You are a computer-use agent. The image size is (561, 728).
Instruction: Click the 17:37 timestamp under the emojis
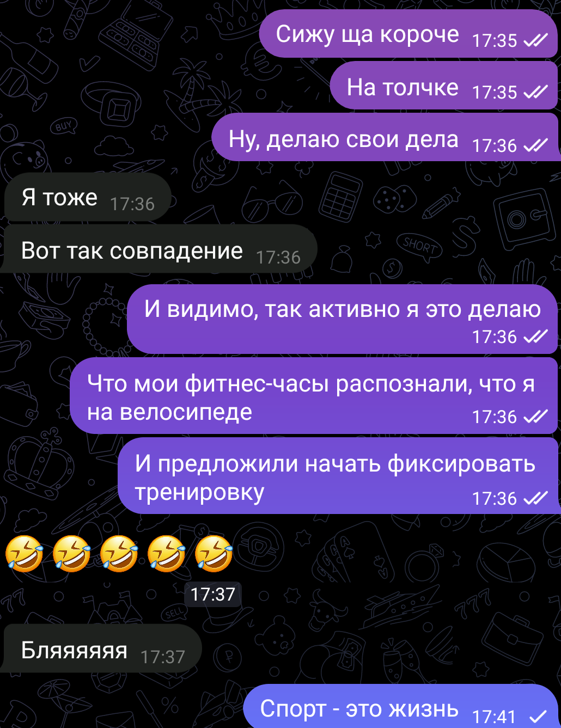[212, 594]
